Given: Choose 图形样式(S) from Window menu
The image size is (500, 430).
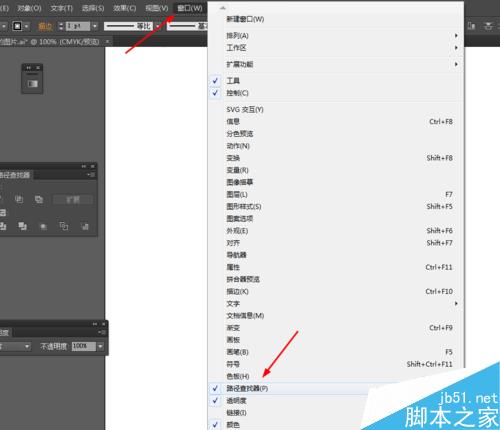Looking at the screenshot, I should (336, 207).
